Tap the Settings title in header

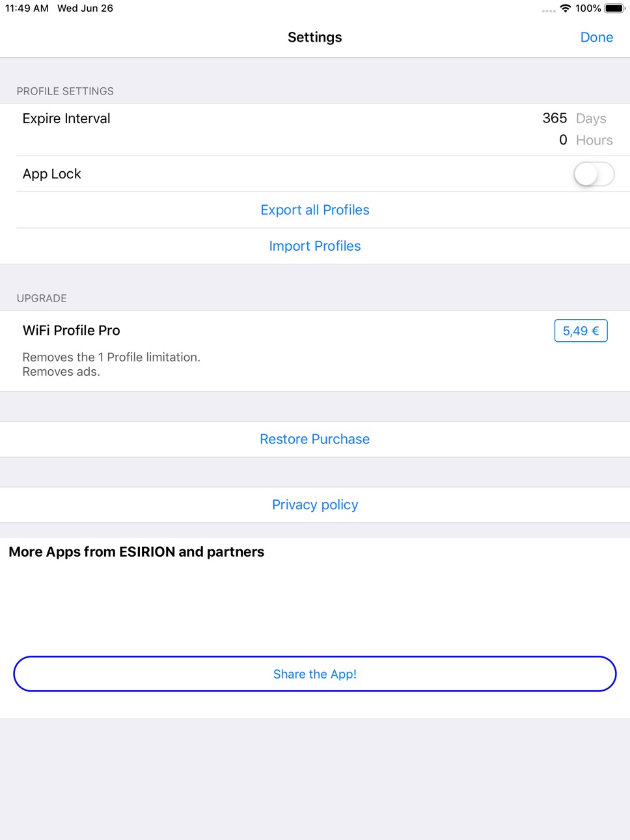coord(315,37)
